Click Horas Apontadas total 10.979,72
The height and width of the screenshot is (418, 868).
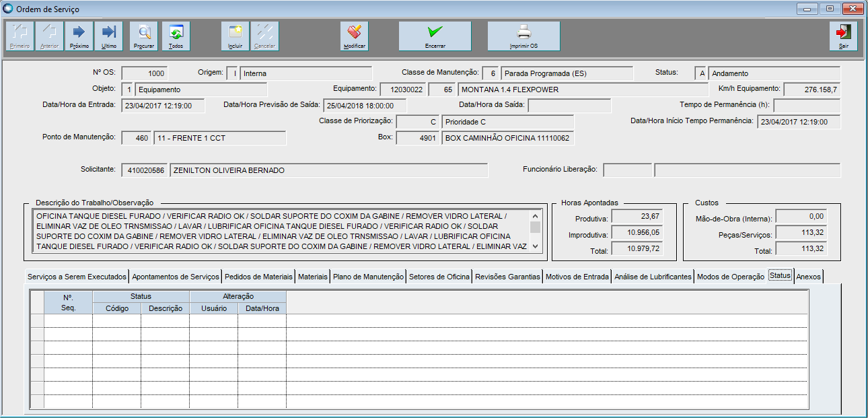(636, 249)
